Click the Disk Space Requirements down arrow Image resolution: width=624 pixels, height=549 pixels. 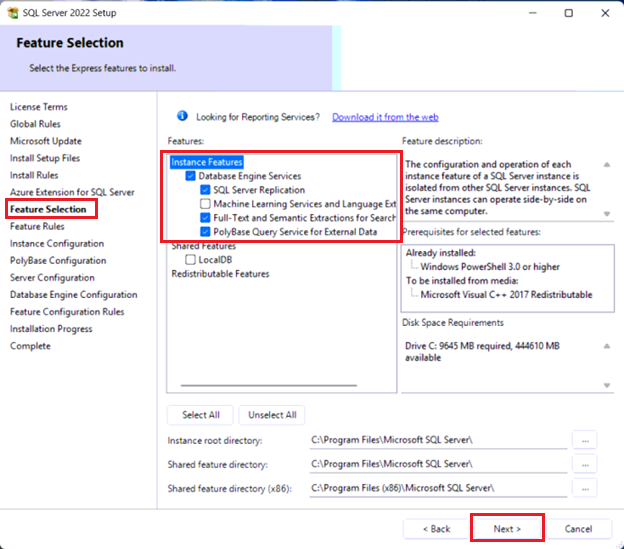pos(607,385)
